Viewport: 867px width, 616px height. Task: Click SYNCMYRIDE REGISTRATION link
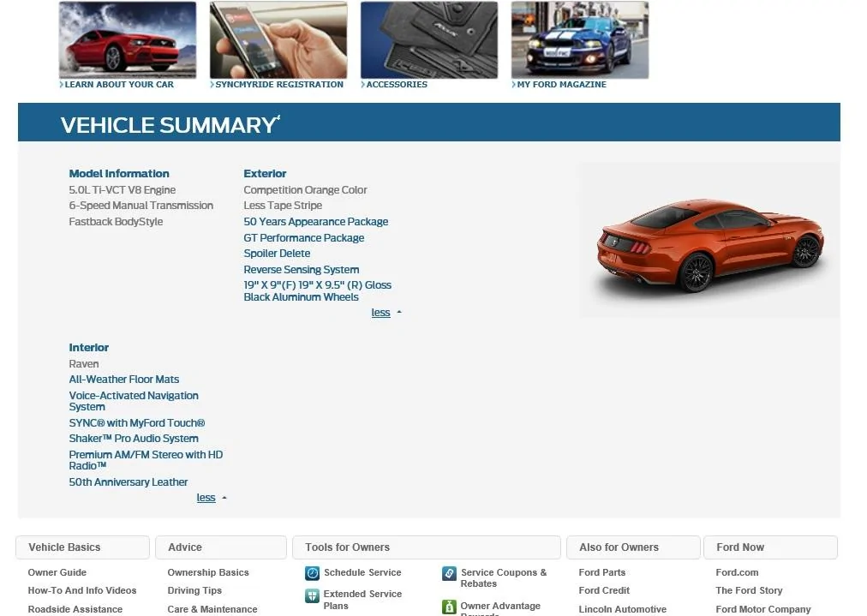pos(279,85)
